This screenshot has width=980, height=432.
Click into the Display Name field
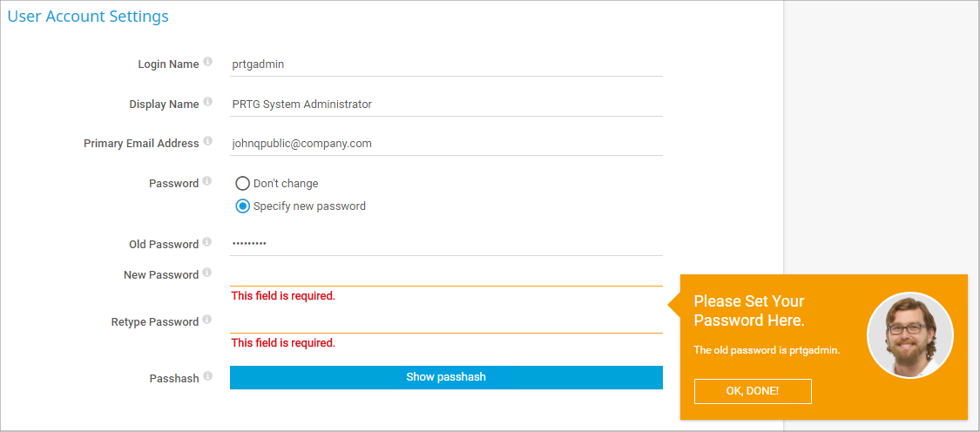[446, 104]
